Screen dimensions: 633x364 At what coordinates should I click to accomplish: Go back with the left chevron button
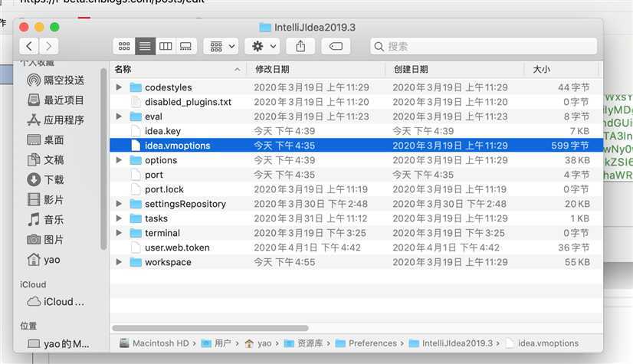click(29, 47)
